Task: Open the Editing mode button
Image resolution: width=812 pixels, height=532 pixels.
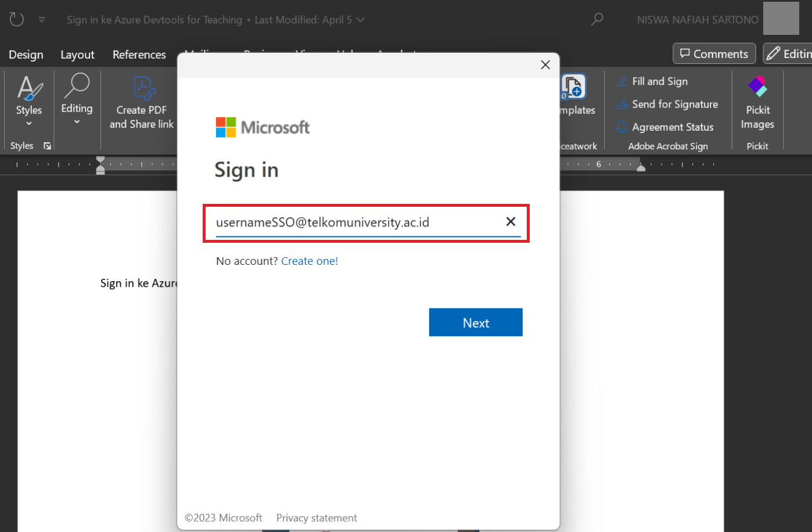Action: (x=788, y=53)
